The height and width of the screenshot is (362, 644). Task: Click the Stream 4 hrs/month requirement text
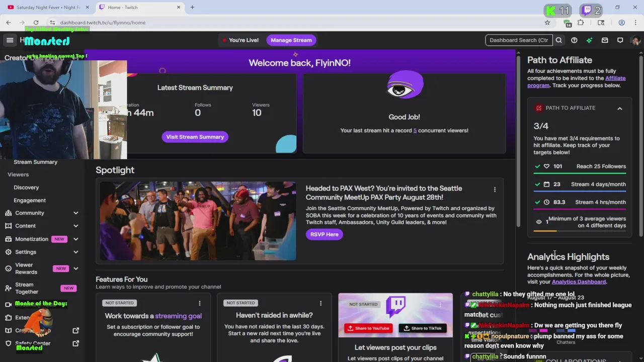[x=601, y=202]
